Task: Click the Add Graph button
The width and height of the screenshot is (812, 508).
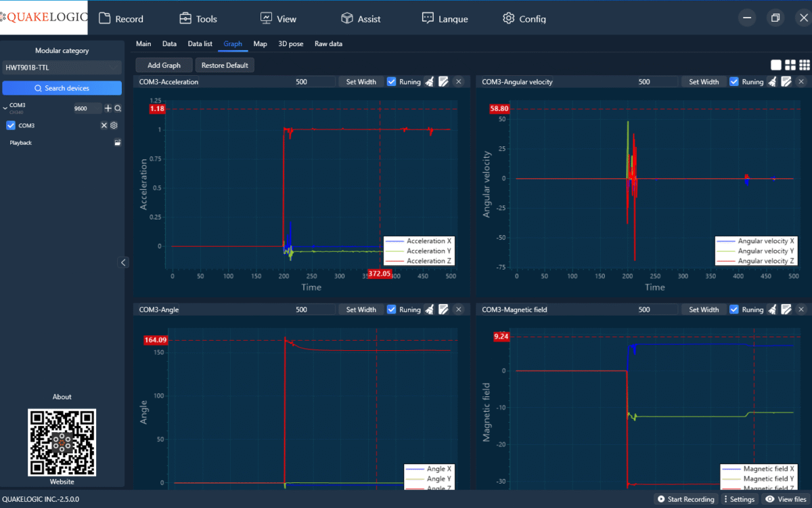Action: (x=164, y=65)
